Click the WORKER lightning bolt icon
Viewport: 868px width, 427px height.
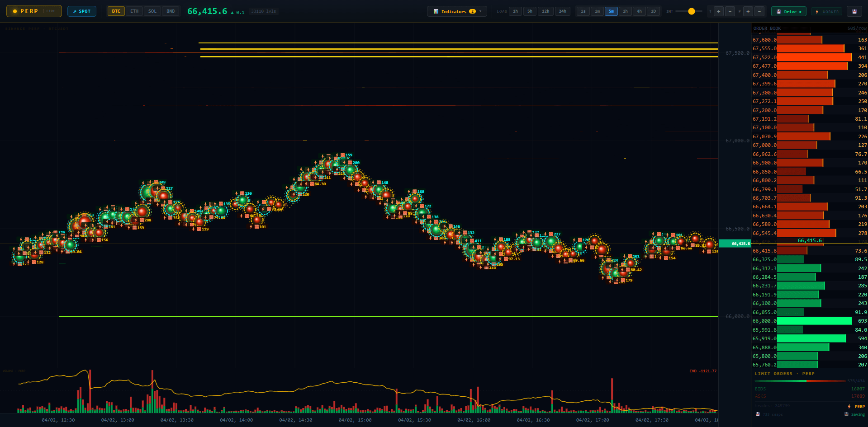tap(817, 11)
